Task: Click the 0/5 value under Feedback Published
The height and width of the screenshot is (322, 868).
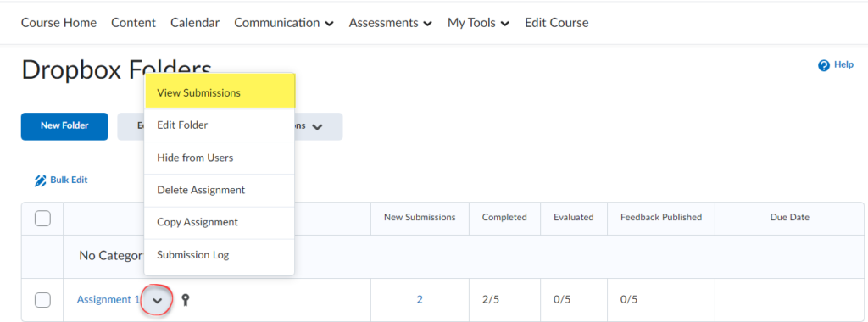Action: 629,299
